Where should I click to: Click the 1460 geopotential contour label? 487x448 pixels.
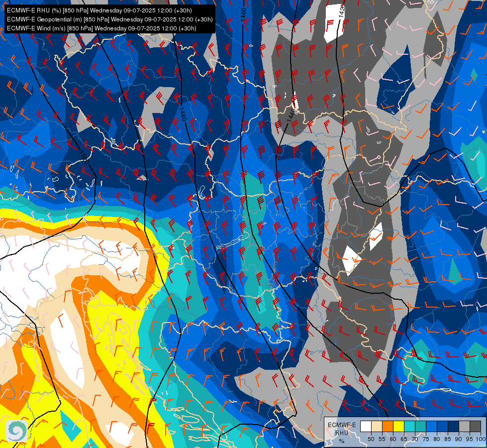coord(244,14)
